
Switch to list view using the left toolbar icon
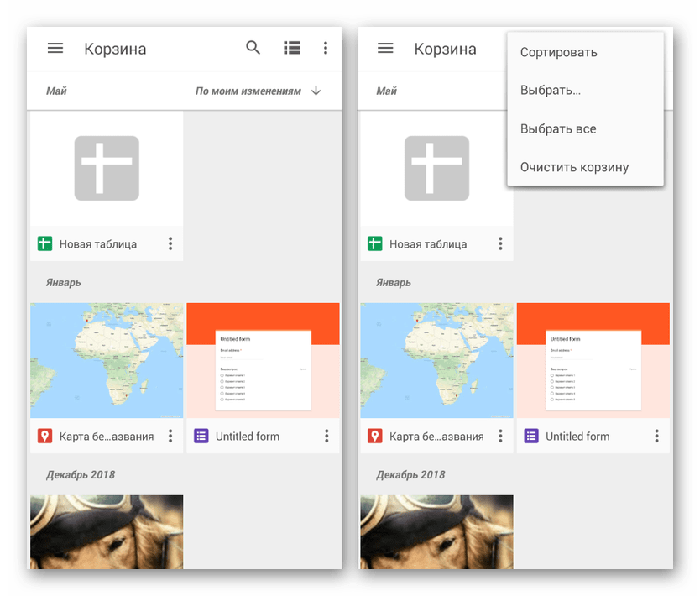[x=291, y=48]
